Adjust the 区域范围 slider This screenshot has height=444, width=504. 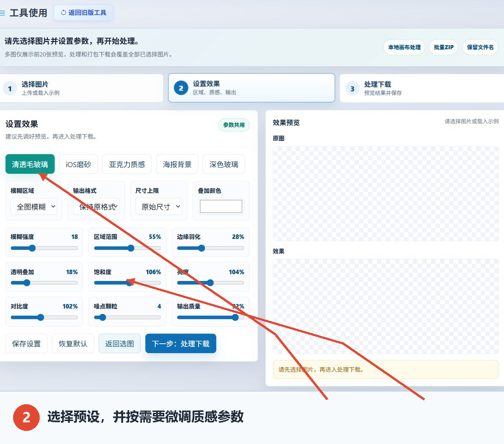(127, 248)
